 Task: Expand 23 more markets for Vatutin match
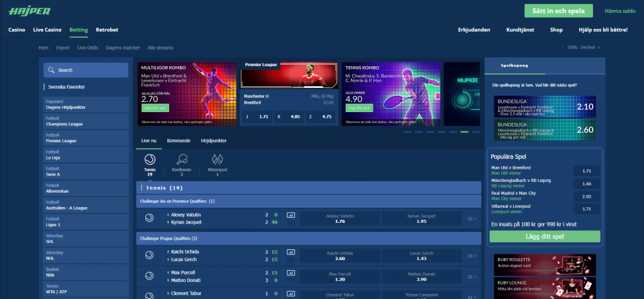(x=472, y=218)
